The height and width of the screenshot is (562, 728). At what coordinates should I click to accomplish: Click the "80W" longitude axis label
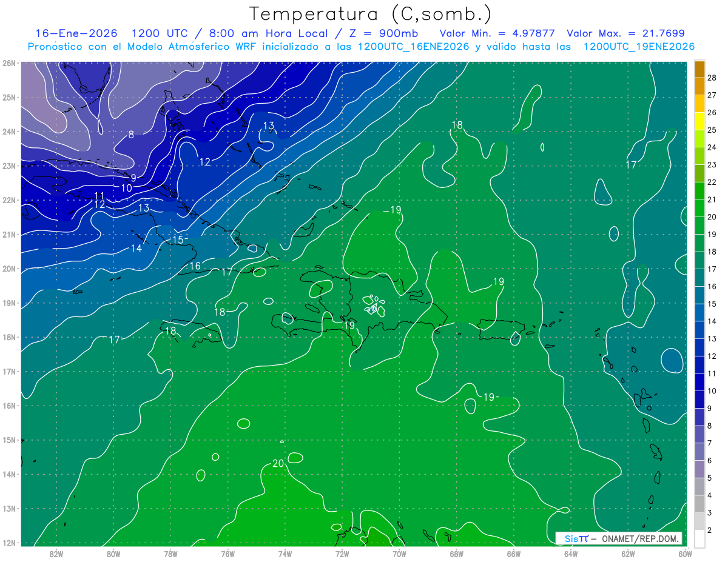(113, 553)
